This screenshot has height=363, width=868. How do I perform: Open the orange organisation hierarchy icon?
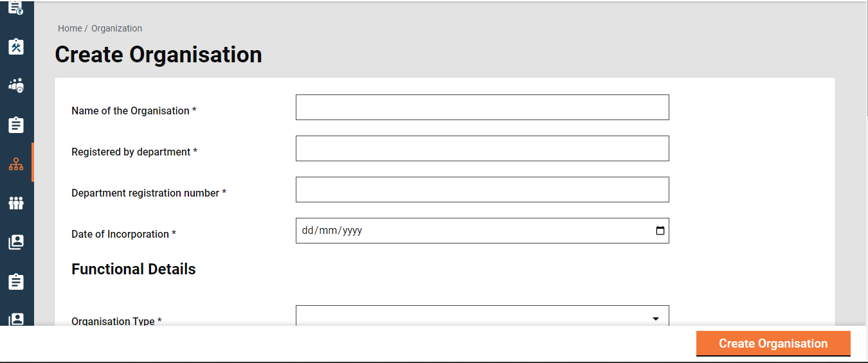point(16,164)
